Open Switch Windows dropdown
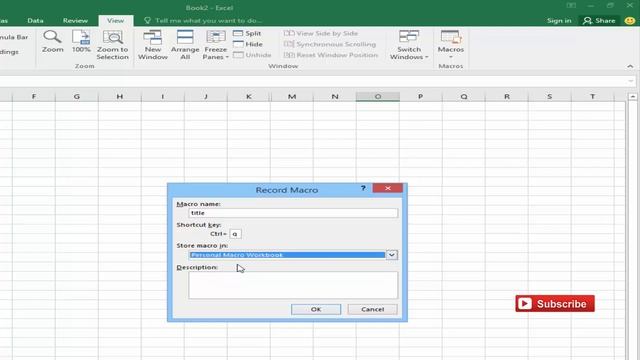 point(409,45)
